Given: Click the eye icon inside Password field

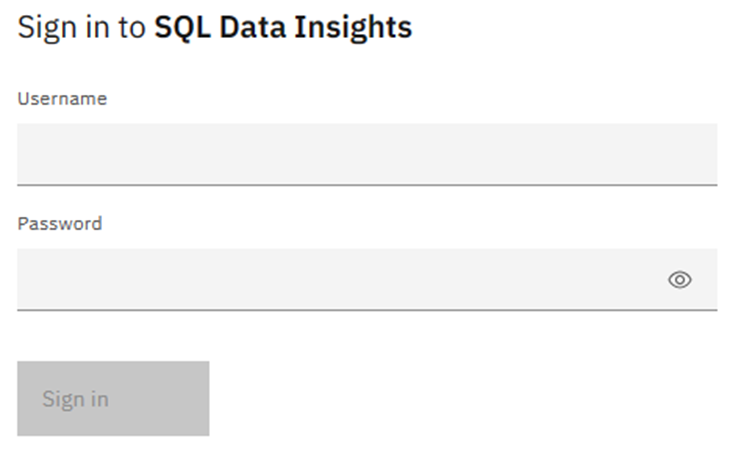Looking at the screenshot, I should tap(679, 280).
